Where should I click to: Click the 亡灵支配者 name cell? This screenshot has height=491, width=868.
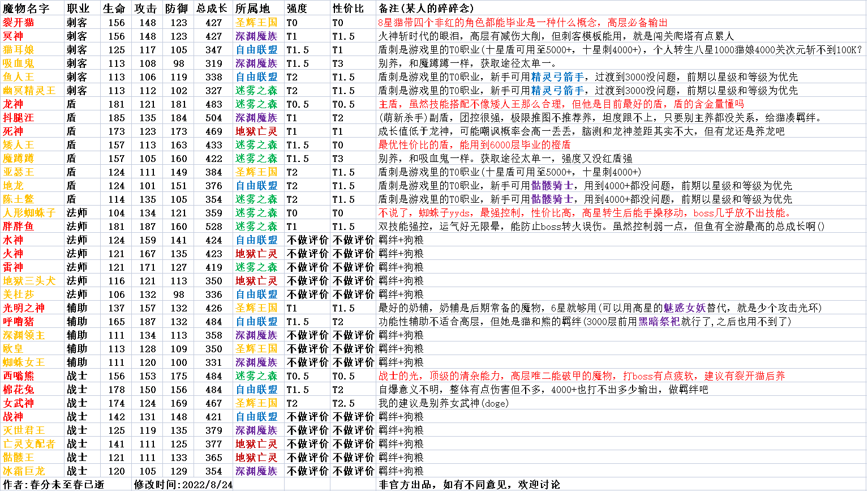coord(29,444)
